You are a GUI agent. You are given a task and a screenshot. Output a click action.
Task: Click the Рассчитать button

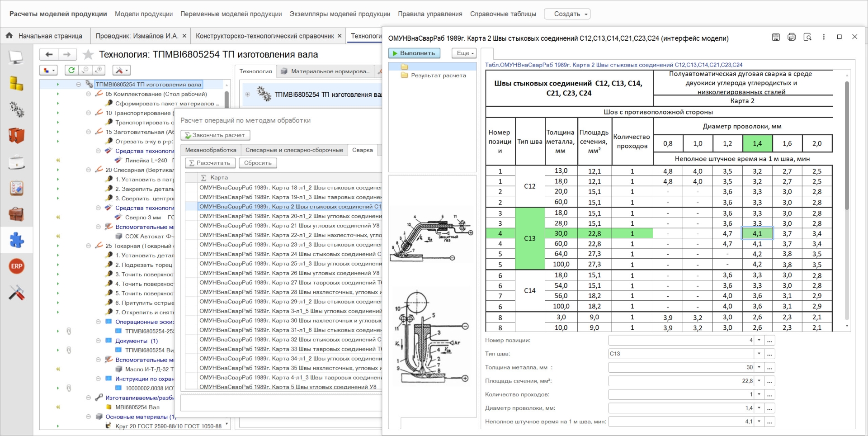coord(210,163)
